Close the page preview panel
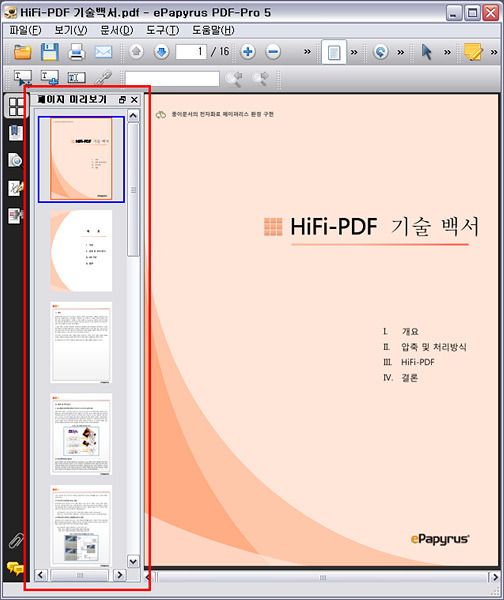Screen dimensions: 504x600 134,100
